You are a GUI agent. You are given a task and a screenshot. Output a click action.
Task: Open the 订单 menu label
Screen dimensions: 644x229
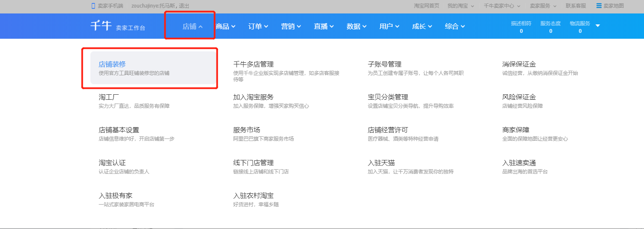click(x=255, y=26)
